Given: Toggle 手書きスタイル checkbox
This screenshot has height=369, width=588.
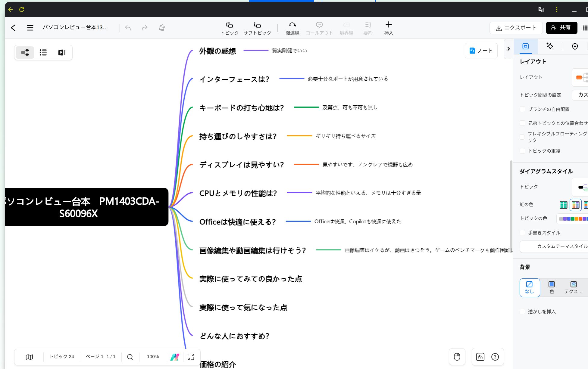Looking at the screenshot, I should [x=523, y=233].
